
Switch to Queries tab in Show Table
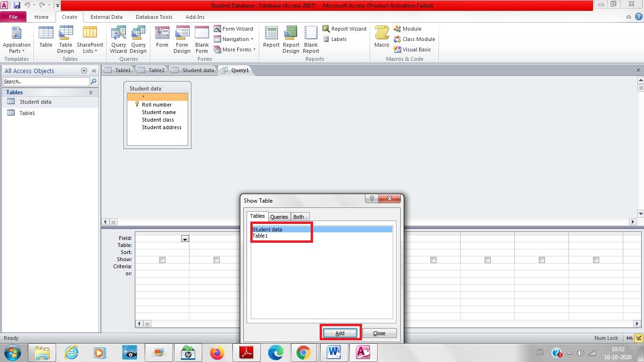[279, 217]
